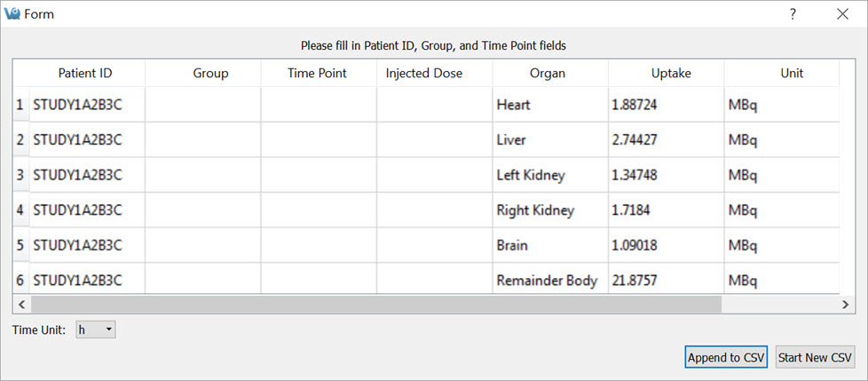Open the Time Unit dropdown
Screen dimensions: 868x381
(96, 329)
